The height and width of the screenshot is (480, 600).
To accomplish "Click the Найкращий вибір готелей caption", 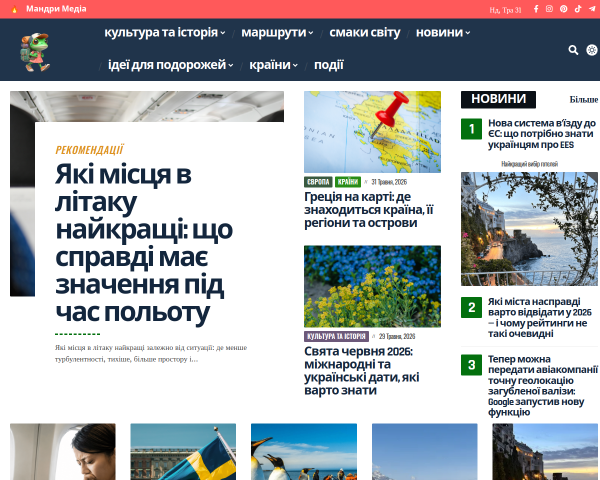I will pyautogui.click(x=530, y=164).
